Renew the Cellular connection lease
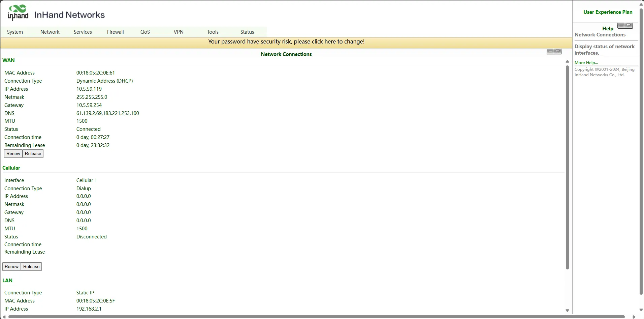Viewport: 644px width, 319px height. coord(12,267)
